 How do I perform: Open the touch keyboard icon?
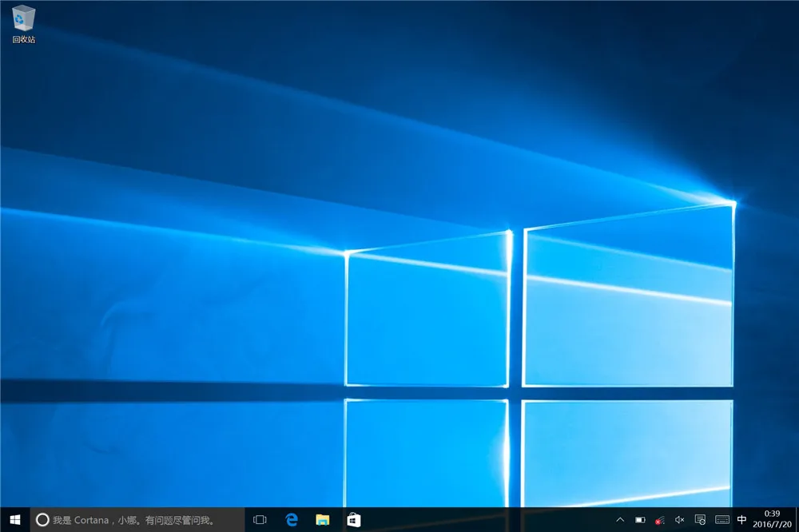click(722, 520)
